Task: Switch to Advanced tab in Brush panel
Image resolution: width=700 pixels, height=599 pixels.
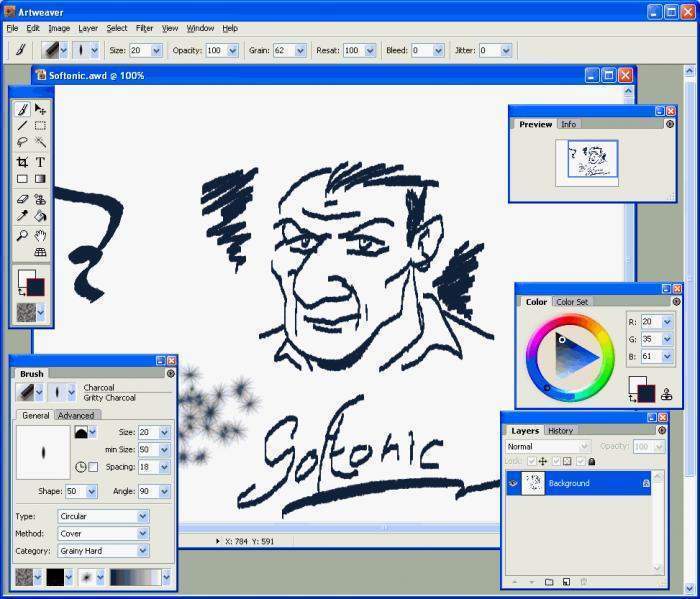Action: pyautogui.click(x=76, y=415)
